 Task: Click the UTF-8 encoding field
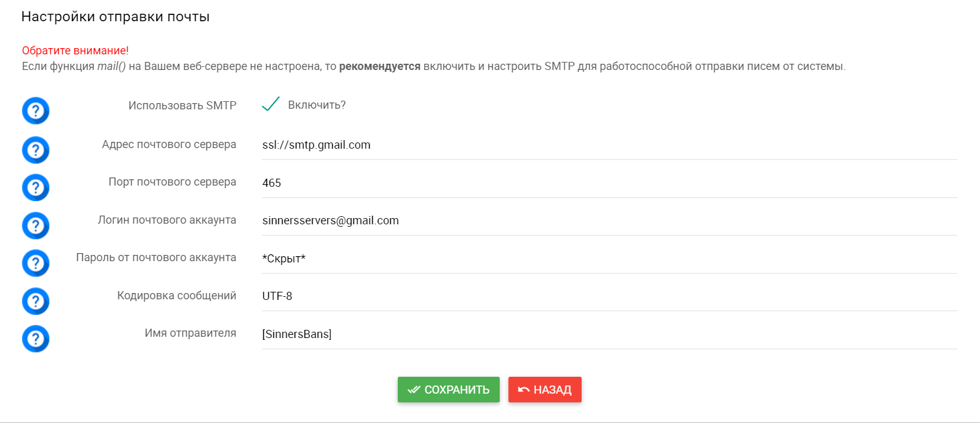tap(610, 296)
